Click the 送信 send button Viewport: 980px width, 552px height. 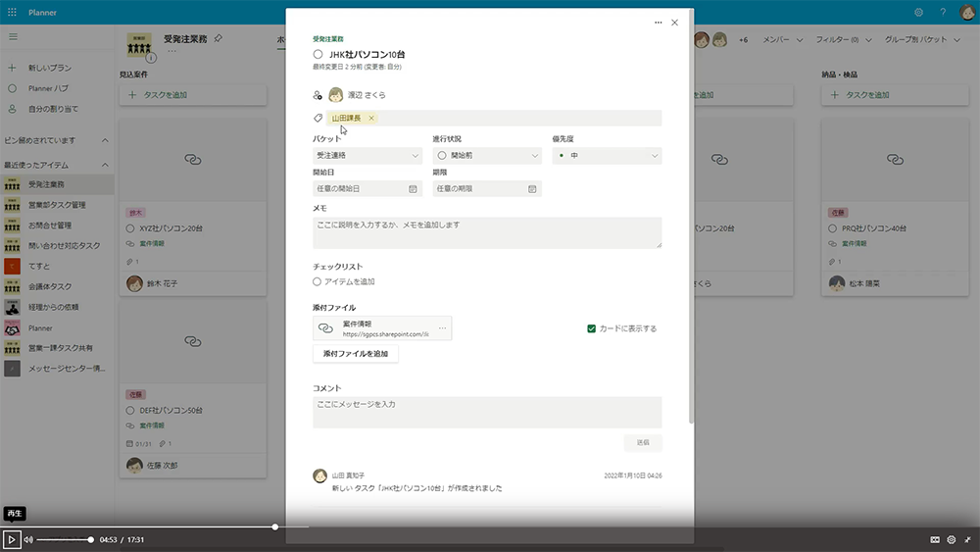coord(643,442)
